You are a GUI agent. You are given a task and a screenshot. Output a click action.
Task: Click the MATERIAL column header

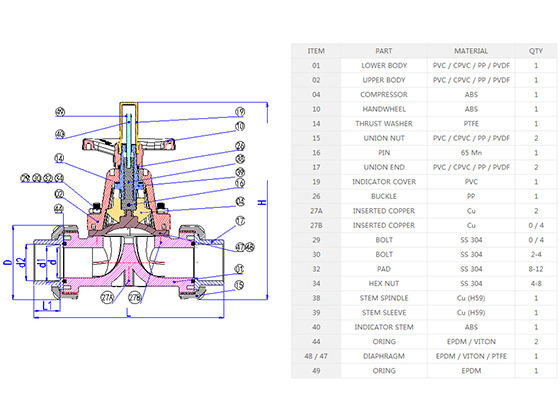471,51
